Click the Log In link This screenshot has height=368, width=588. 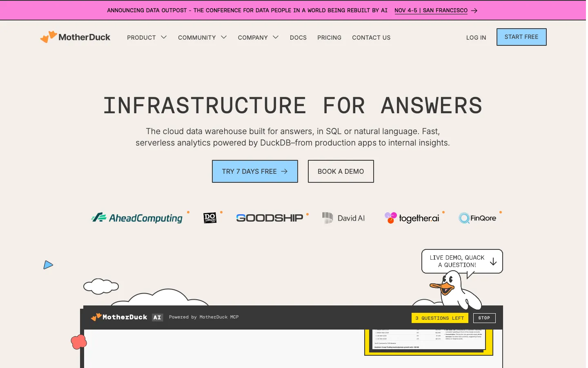pos(476,37)
